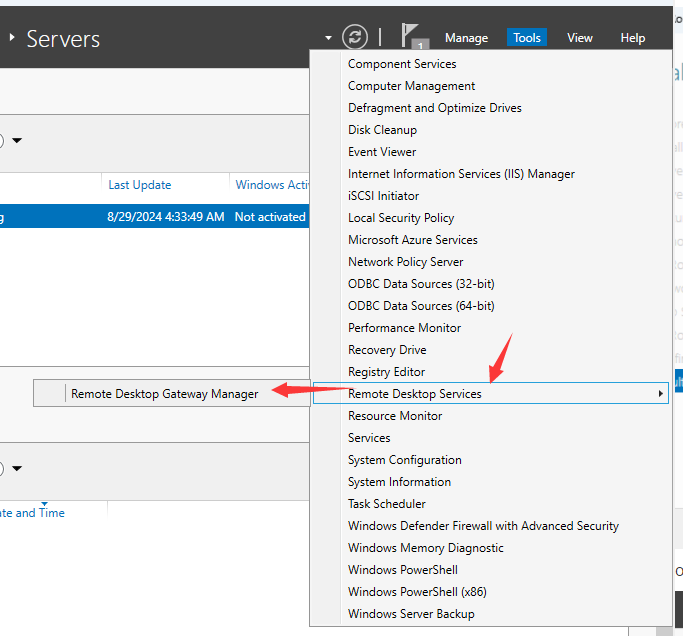Launch Windows PowerShell (x86)
Screen dimensions: 683x636
tap(417, 592)
